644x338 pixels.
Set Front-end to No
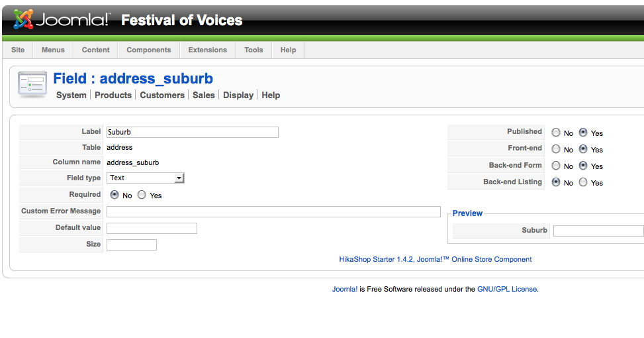pyautogui.click(x=556, y=149)
